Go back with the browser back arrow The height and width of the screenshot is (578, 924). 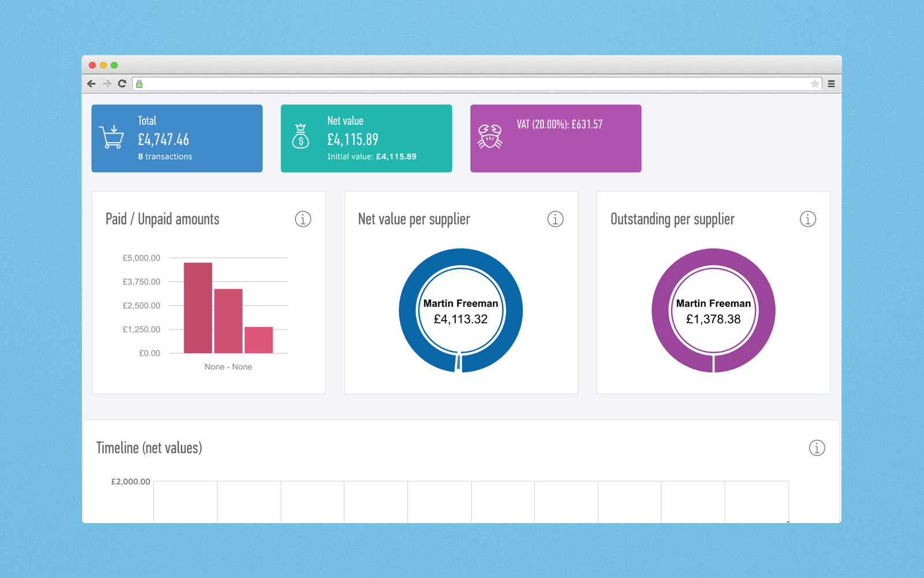coord(91,84)
